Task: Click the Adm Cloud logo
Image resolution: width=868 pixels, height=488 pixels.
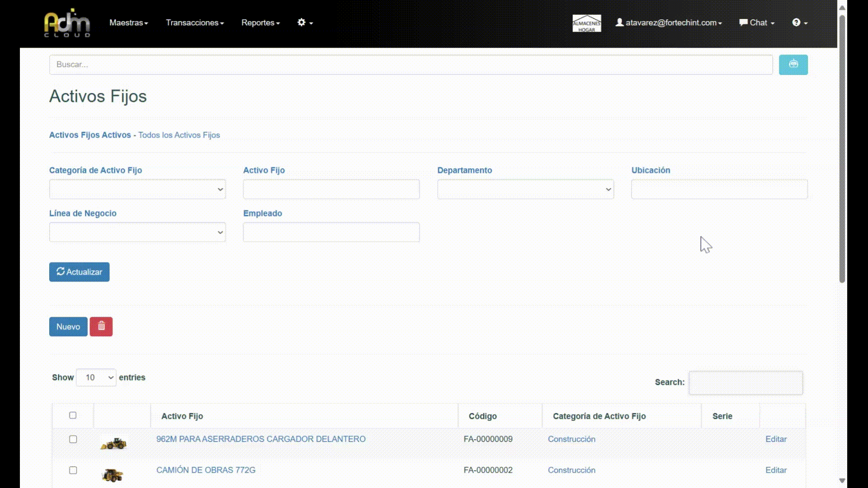Action: coord(67,23)
